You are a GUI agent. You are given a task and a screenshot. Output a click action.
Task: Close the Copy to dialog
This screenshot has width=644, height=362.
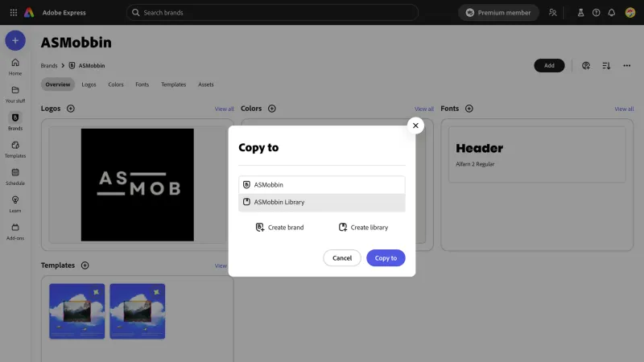coord(415,125)
